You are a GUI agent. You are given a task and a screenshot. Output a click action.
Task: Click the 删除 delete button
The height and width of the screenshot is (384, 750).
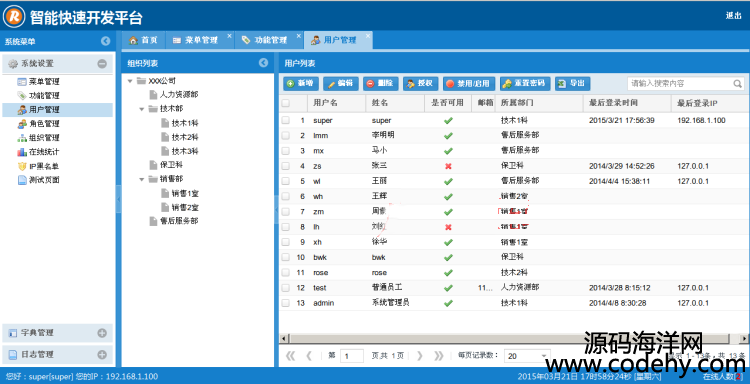click(x=381, y=83)
